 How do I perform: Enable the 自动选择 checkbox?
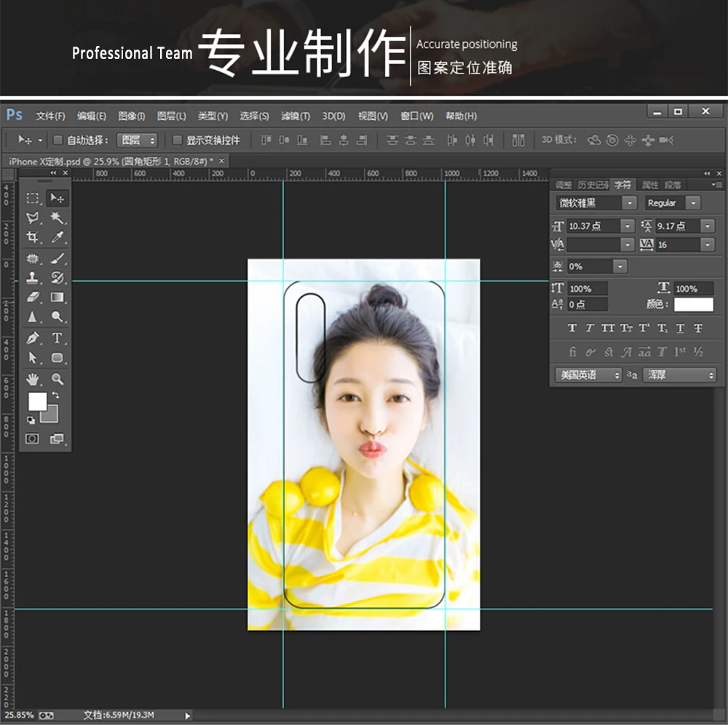(58, 140)
